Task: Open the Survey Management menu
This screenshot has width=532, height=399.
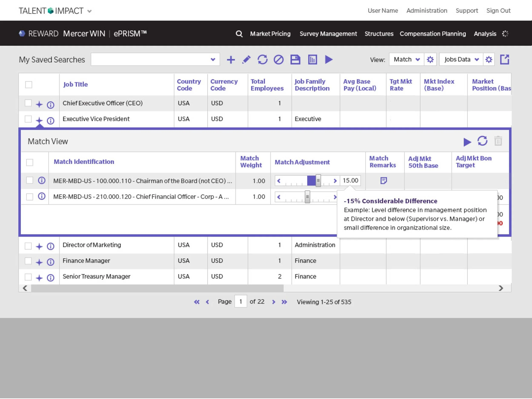Action: click(328, 34)
